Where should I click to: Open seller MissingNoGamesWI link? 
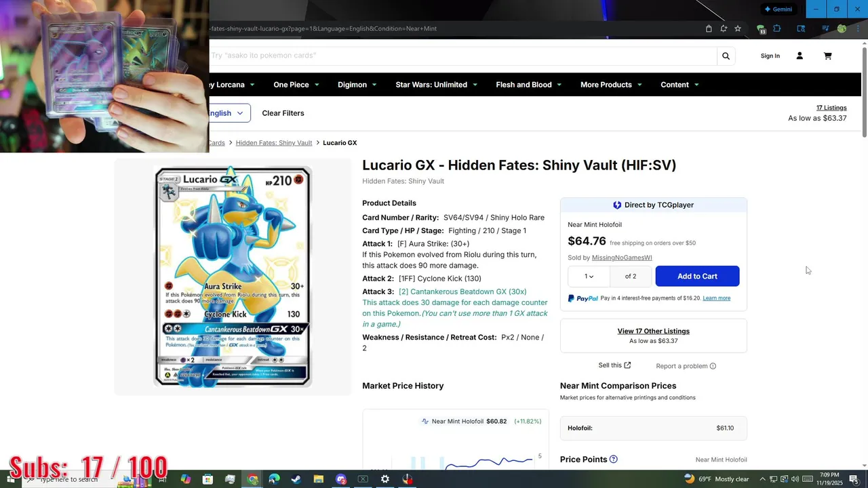click(622, 258)
